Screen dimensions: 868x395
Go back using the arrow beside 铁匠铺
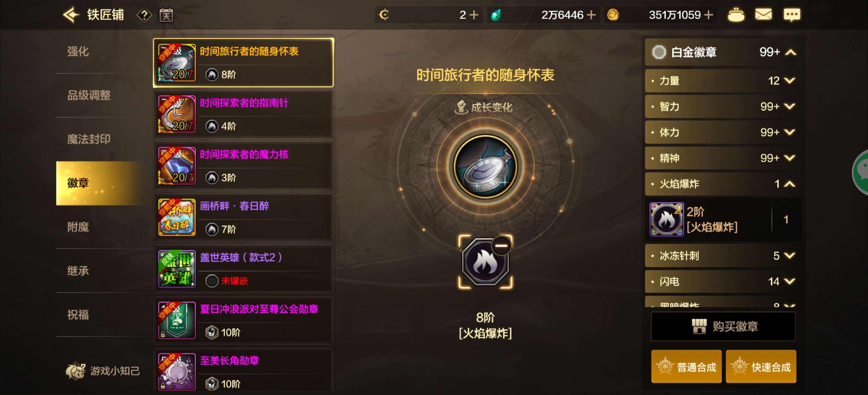71,15
